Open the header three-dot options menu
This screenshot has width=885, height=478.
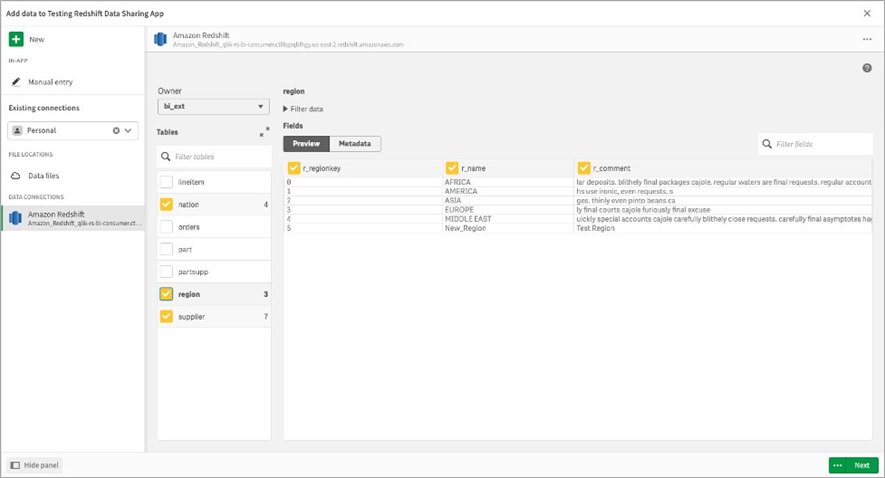pyautogui.click(x=867, y=39)
